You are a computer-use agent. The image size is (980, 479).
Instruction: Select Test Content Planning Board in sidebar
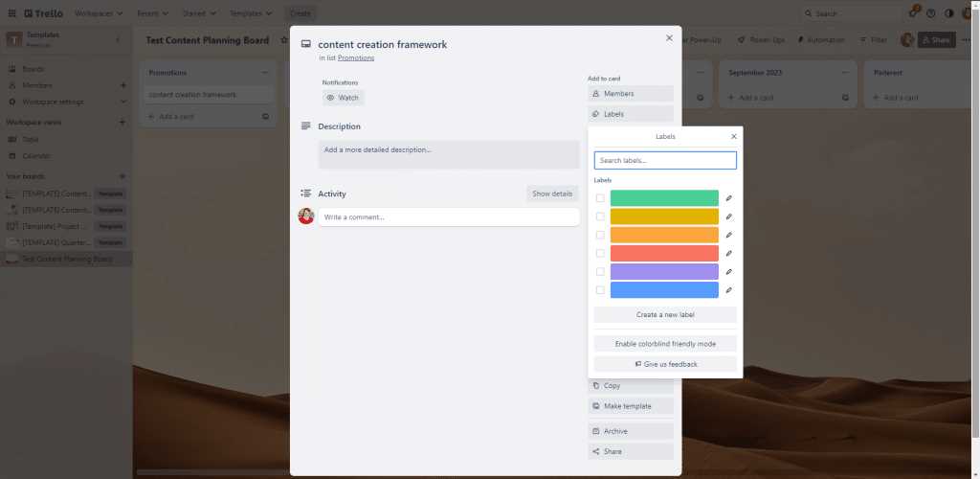click(x=66, y=259)
